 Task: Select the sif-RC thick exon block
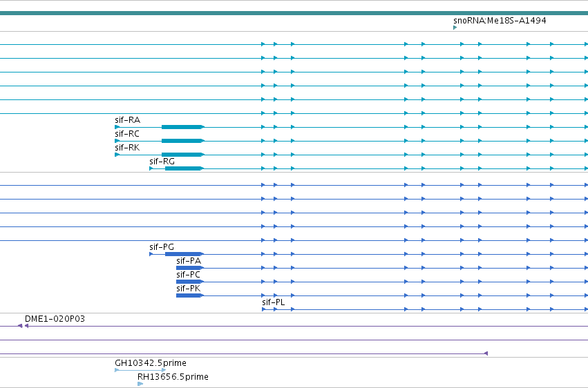point(182,141)
